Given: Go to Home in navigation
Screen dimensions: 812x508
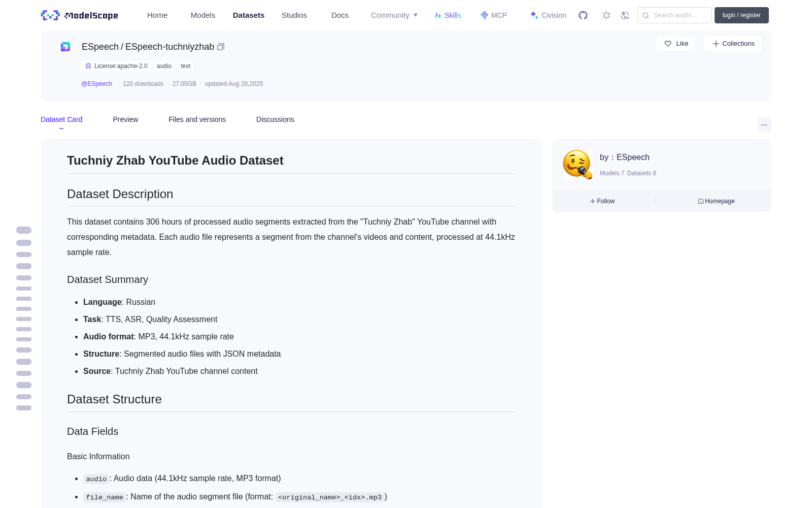Looking at the screenshot, I should point(157,15).
